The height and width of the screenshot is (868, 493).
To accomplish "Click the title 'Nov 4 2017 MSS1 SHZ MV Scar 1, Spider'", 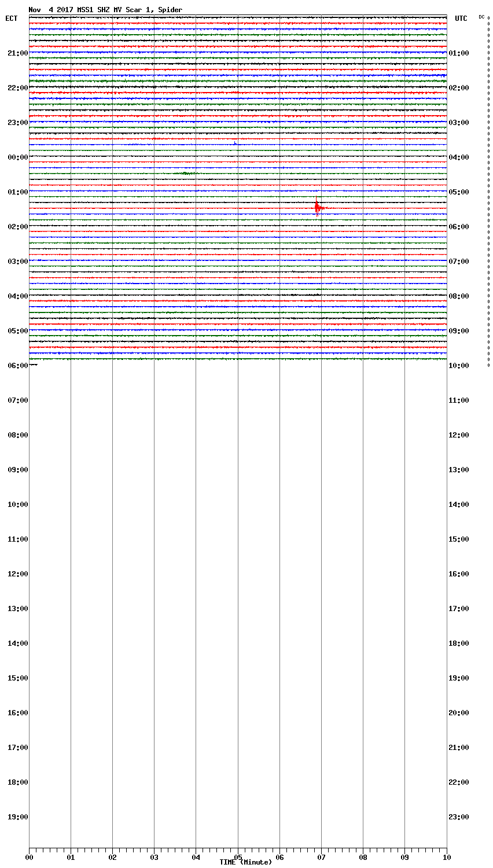I will coord(105,10).
